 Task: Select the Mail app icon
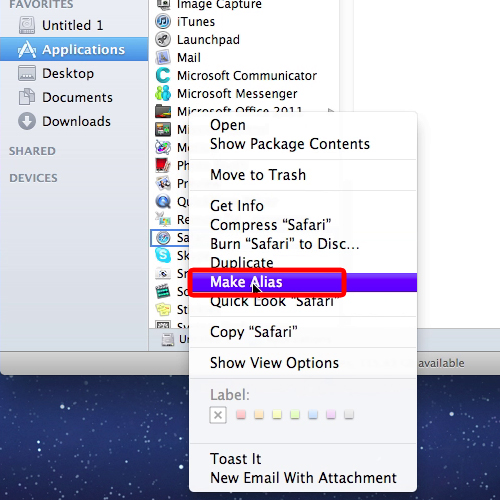point(163,58)
